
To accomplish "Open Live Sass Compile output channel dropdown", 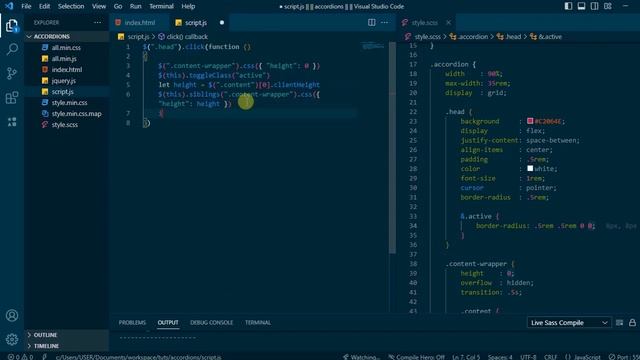I will (x=569, y=322).
